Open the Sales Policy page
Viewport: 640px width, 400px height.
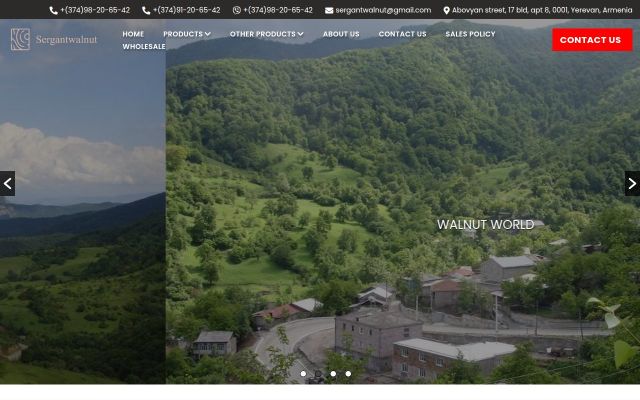point(470,34)
